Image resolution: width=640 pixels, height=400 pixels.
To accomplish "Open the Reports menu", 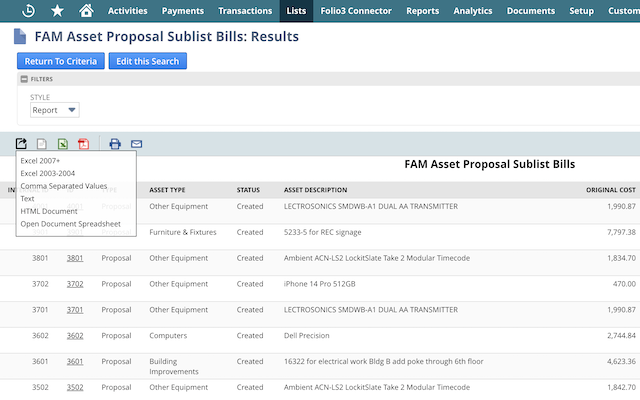I will (x=422, y=11).
